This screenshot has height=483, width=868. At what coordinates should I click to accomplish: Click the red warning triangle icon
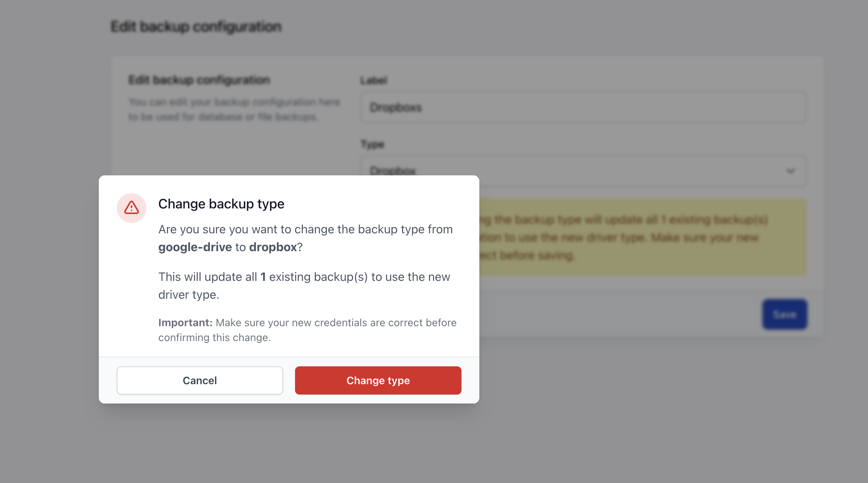click(132, 208)
